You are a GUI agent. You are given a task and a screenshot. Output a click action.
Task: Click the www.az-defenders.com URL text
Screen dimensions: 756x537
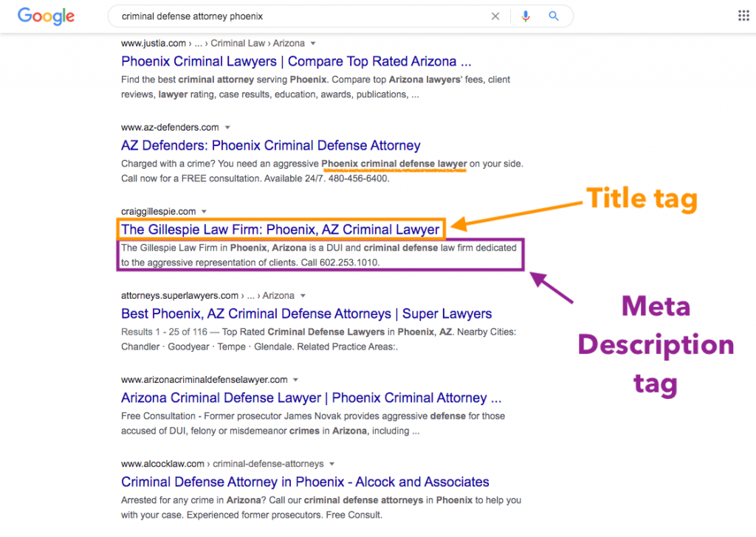tap(170, 128)
